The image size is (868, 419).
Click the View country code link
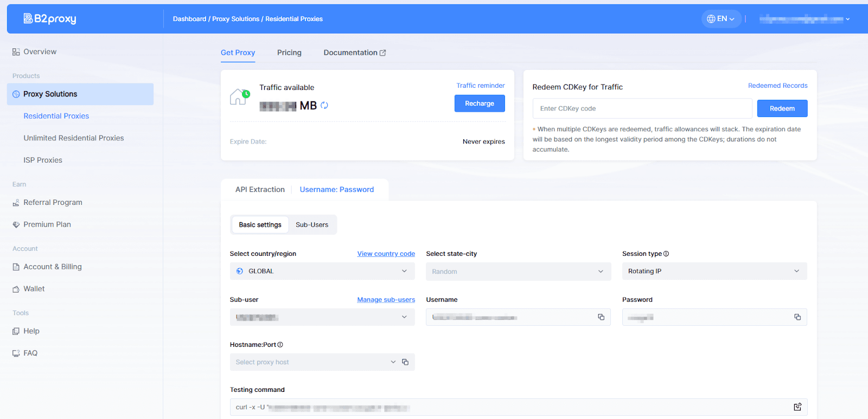point(386,254)
